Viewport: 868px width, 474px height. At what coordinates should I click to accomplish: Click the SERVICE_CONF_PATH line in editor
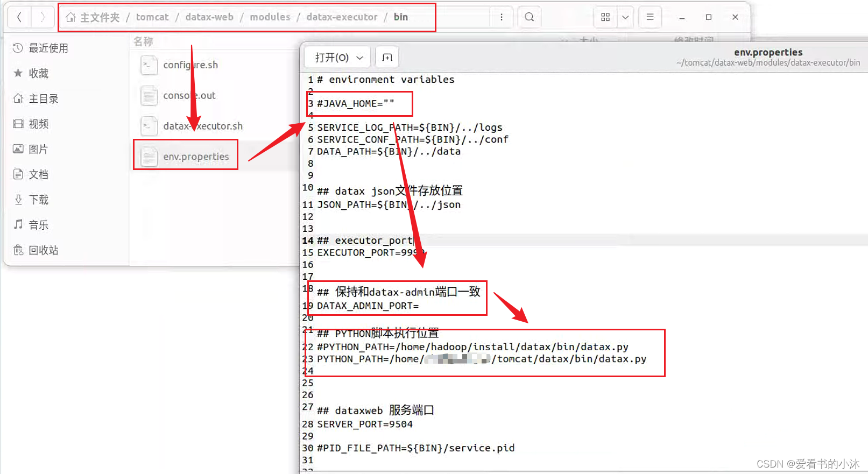pos(413,140)
